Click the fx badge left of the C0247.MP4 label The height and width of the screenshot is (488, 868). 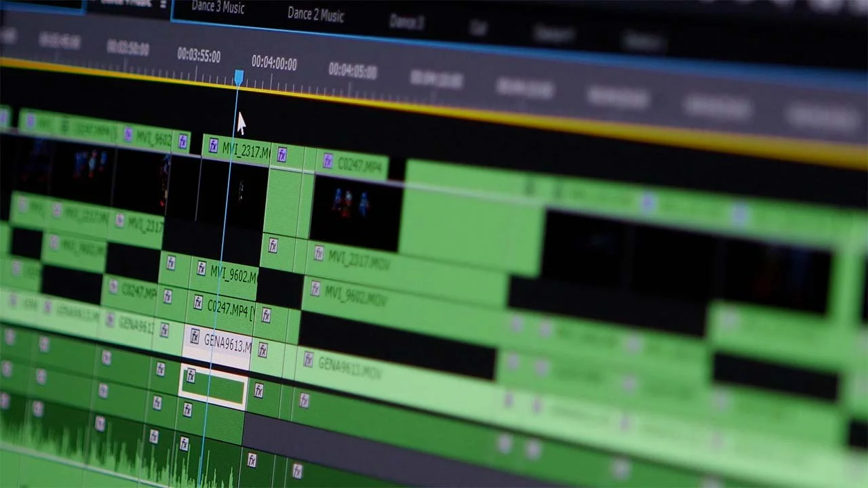199,302
